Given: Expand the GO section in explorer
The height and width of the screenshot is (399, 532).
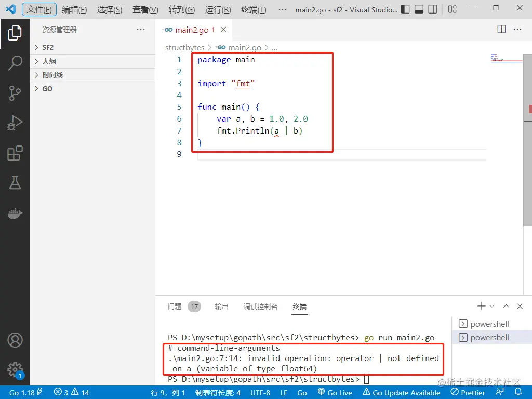Looking at the screenshot, I should point(93,89).
